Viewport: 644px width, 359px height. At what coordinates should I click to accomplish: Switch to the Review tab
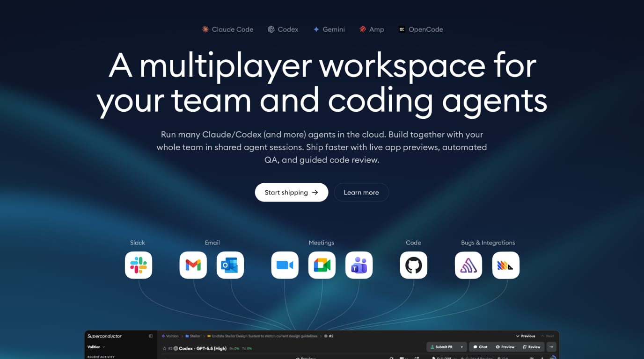click(x=531, y=347)
